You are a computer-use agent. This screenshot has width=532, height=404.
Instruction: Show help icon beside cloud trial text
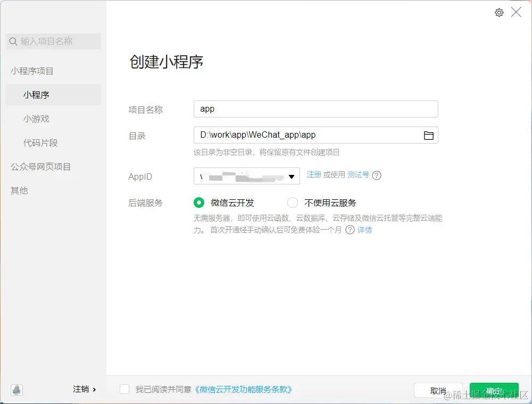click(350, 230)
